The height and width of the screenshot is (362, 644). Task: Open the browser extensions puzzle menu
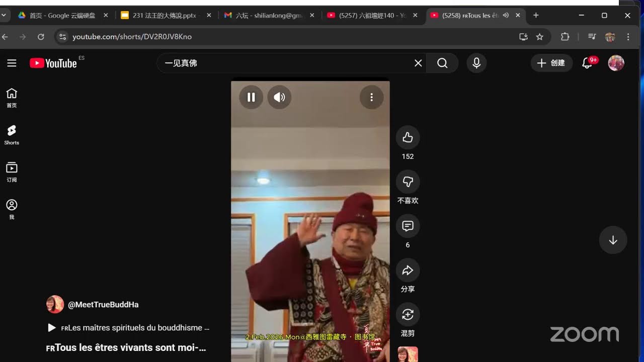[565, 37]
